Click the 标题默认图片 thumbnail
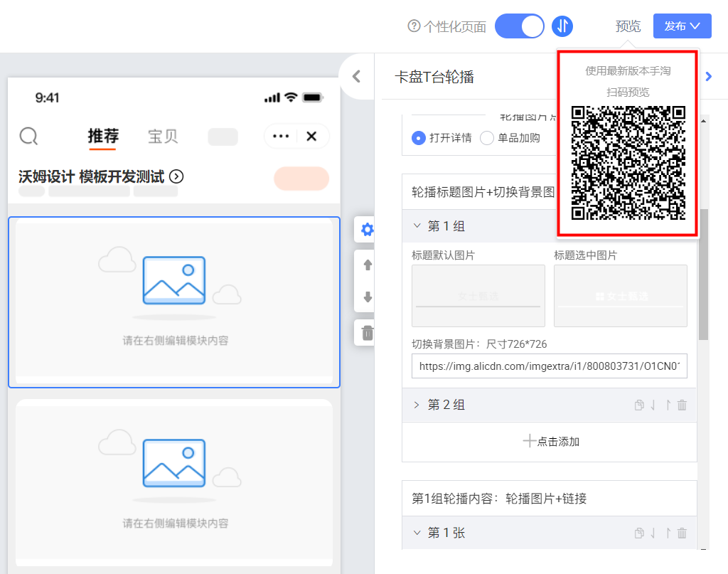 point(478,296)
